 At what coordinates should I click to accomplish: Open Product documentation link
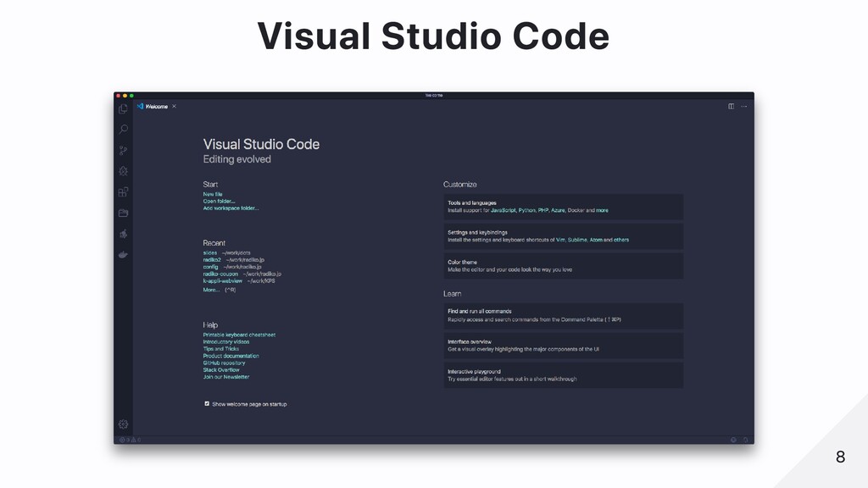coord(231,356)
